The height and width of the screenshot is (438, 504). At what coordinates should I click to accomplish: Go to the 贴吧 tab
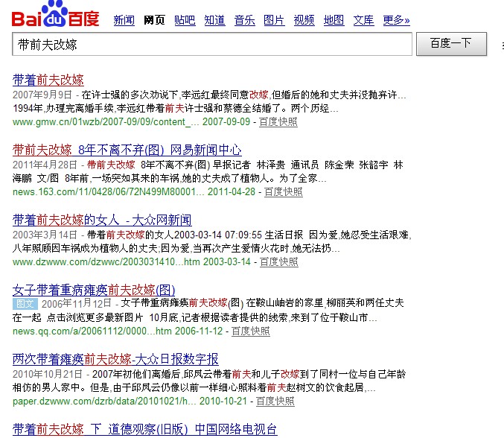pos(185,20)
